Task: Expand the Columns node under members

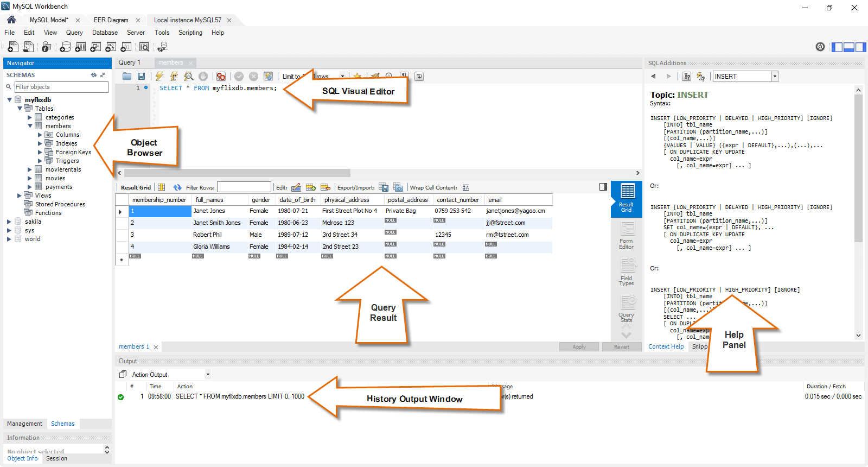Action: (40, 135)
